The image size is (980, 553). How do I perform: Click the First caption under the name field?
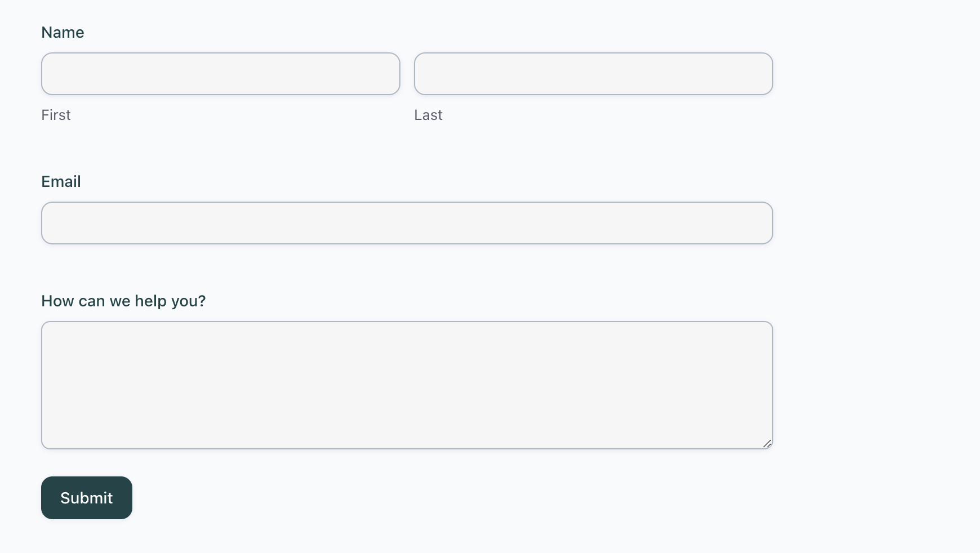pos(56,115)
